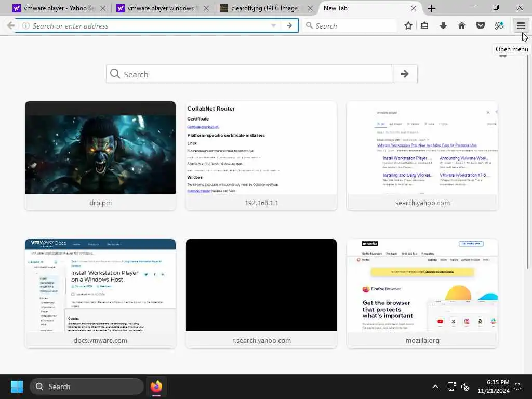
Task: Open the downloads arrow panel
Action: click(x=443, y=25)
